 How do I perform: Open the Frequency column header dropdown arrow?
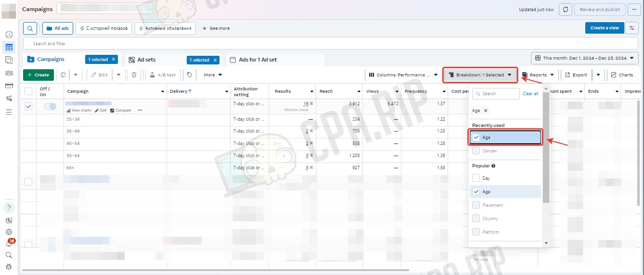pyautogui.click(x=443, y=91)
